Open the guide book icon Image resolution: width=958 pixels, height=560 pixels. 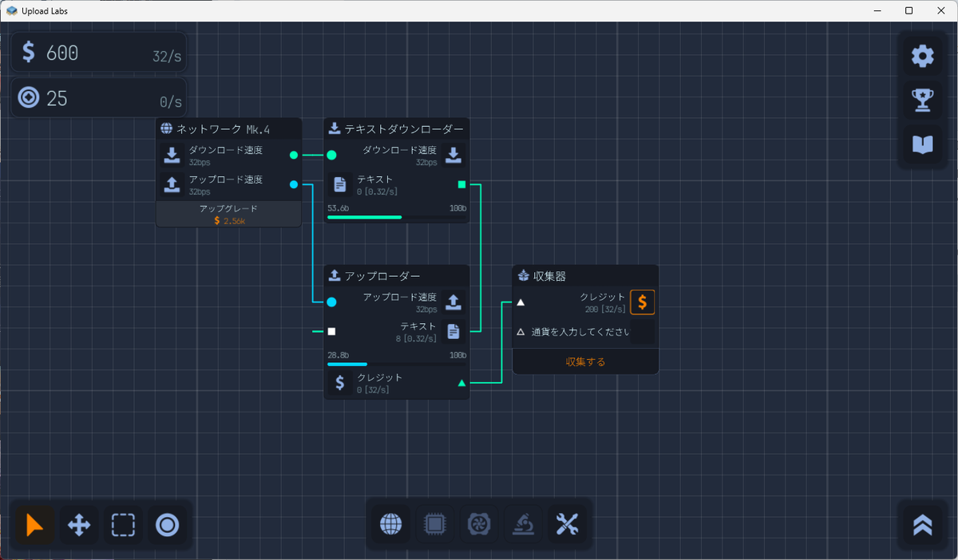click(922, 144)
